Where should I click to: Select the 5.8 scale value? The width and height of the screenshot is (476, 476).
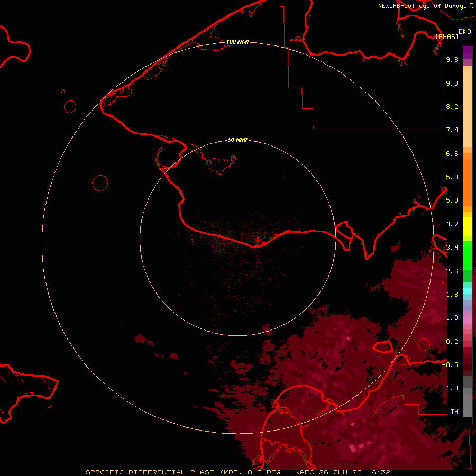(452, 177)
